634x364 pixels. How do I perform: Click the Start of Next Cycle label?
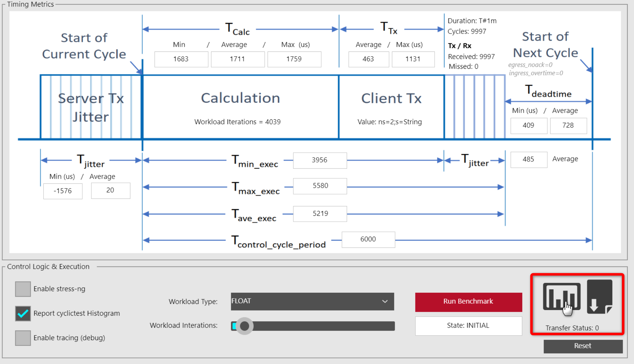coord(545,45)
